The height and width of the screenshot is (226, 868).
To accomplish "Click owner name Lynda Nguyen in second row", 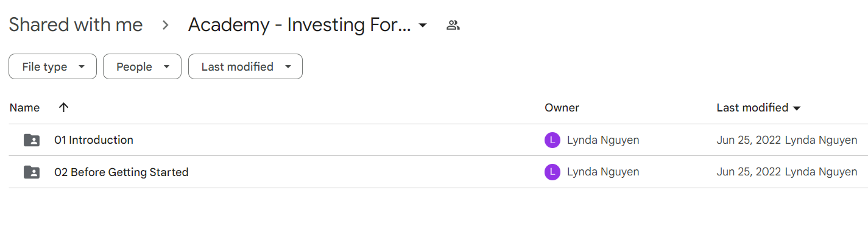I will click(603, 172).
